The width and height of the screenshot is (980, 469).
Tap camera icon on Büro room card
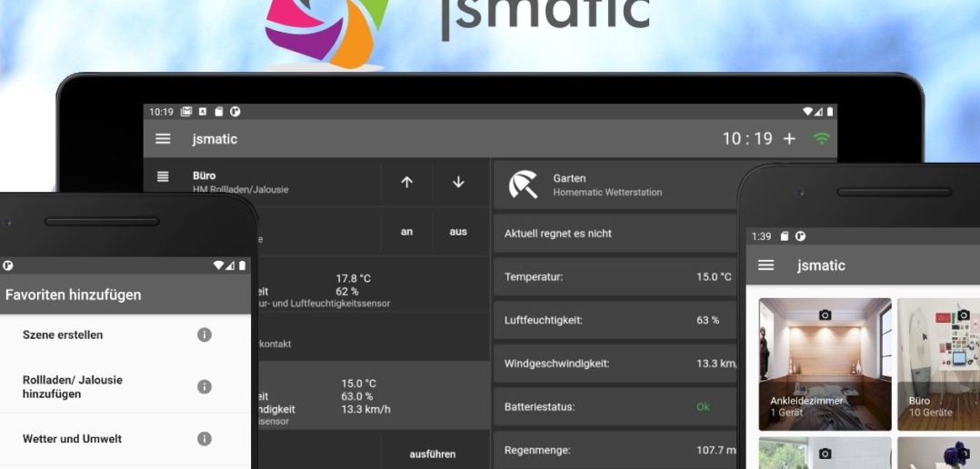point(963,314)
